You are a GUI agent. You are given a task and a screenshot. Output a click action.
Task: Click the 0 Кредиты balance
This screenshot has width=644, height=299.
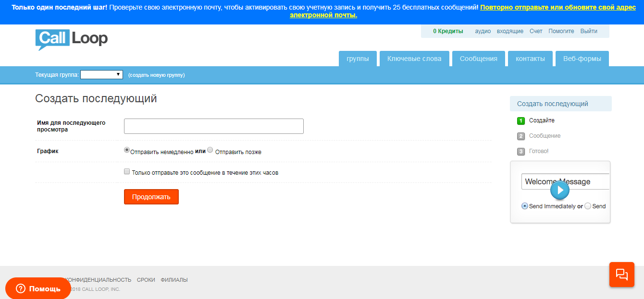tap(448, 31)
